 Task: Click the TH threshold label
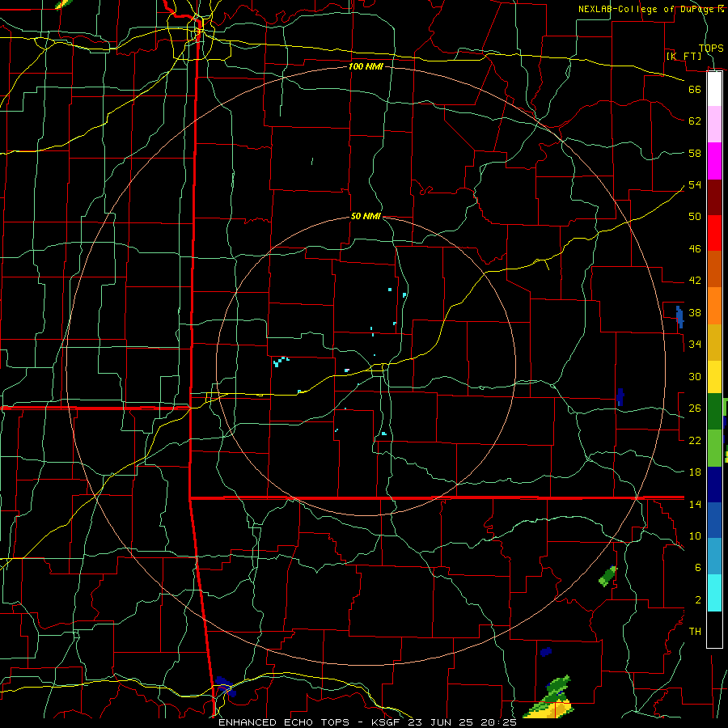[695, 632]
